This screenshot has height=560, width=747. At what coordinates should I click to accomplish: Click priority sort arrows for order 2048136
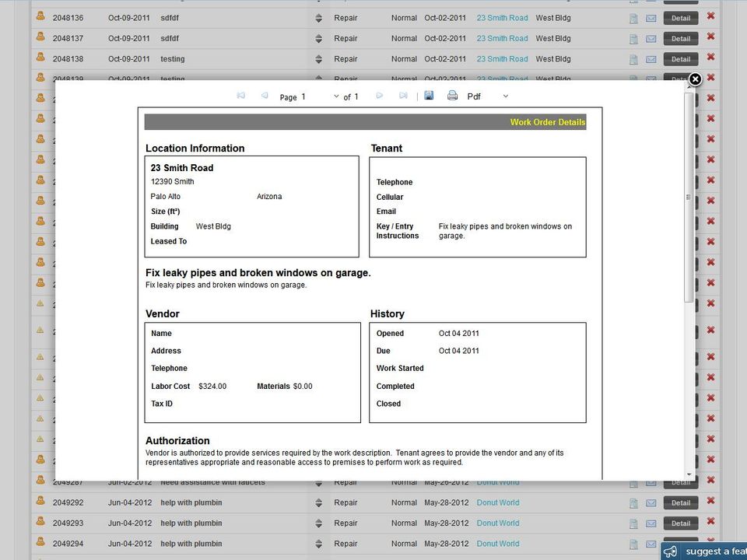coord(319,18)
